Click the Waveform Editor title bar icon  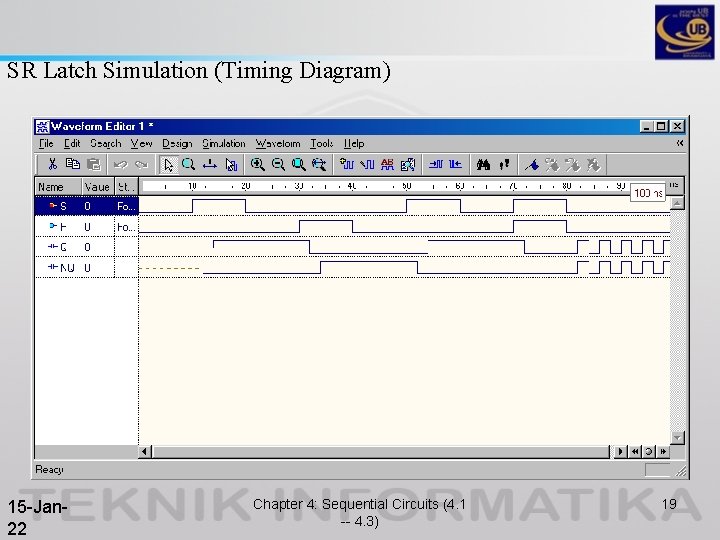tap(42, 126)
